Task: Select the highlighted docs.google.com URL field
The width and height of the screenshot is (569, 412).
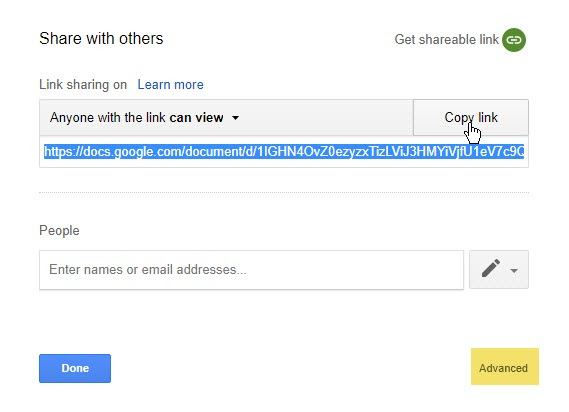Action: pyautogui.click(x=284, y=151)
